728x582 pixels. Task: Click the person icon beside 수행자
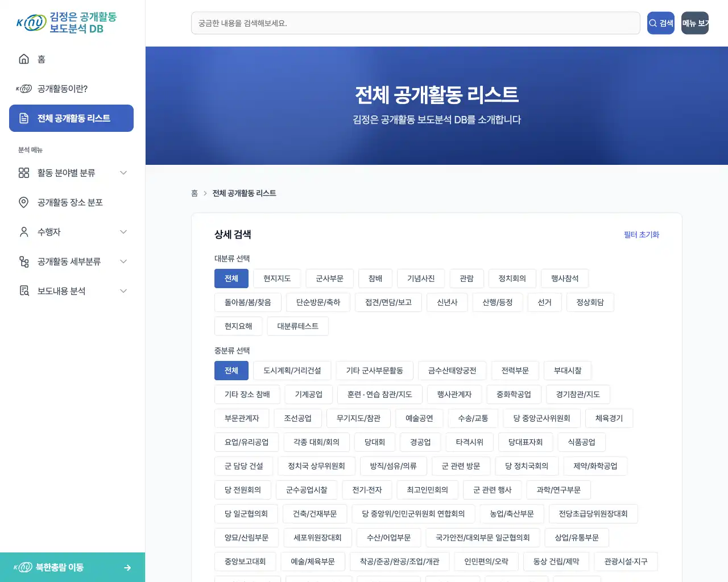click(24, 232)
